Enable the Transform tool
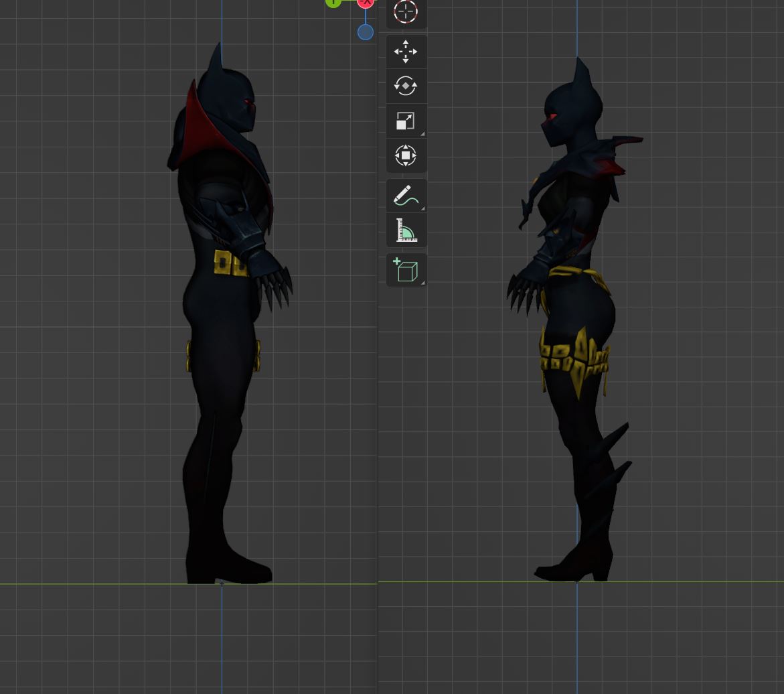The height and width of the screenshot is (694, 784). click(x=406, y=155)
